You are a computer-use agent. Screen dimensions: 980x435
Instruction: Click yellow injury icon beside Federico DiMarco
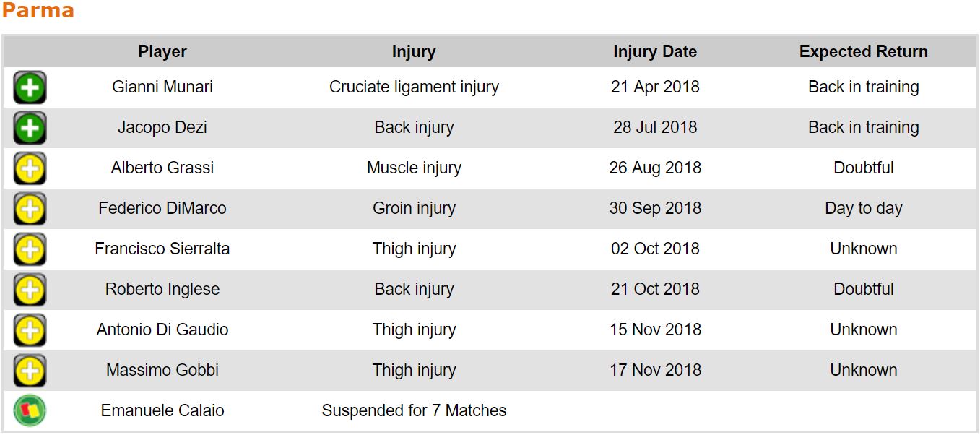(x=30, y=210)
